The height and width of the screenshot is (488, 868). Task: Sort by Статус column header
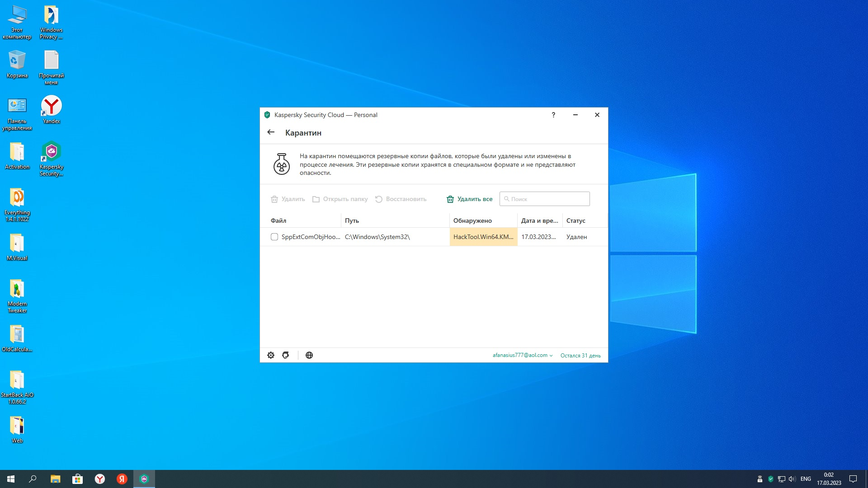click(x=576, y=221)
